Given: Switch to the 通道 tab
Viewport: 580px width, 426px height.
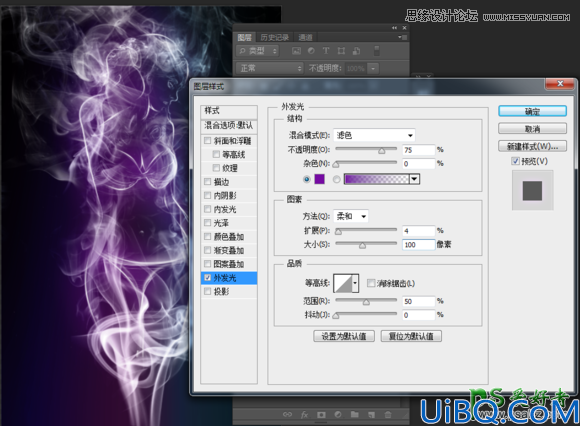Looking at the screenshot, I should 305,37.
